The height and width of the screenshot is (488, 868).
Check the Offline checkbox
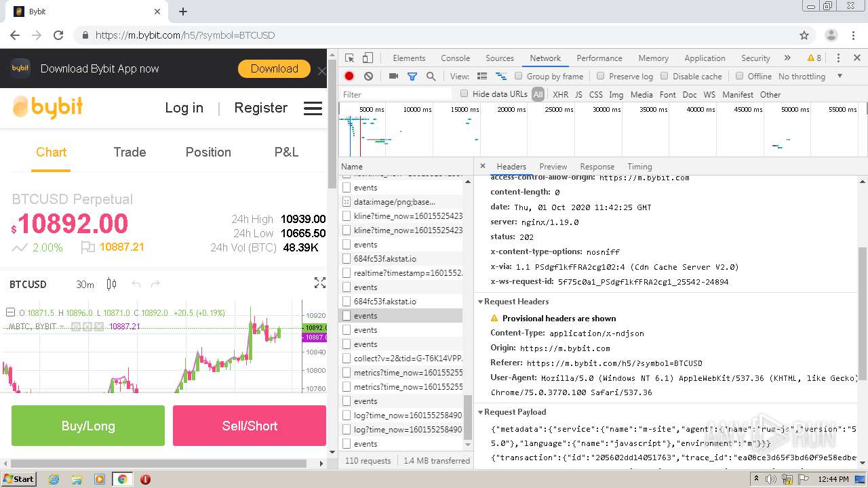click(739, 76)
